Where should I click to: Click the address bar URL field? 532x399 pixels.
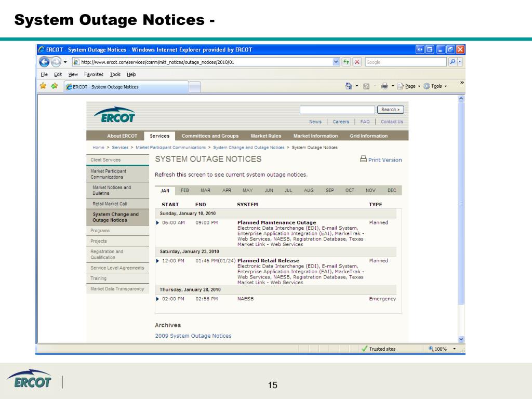click(x=202, y=62)
